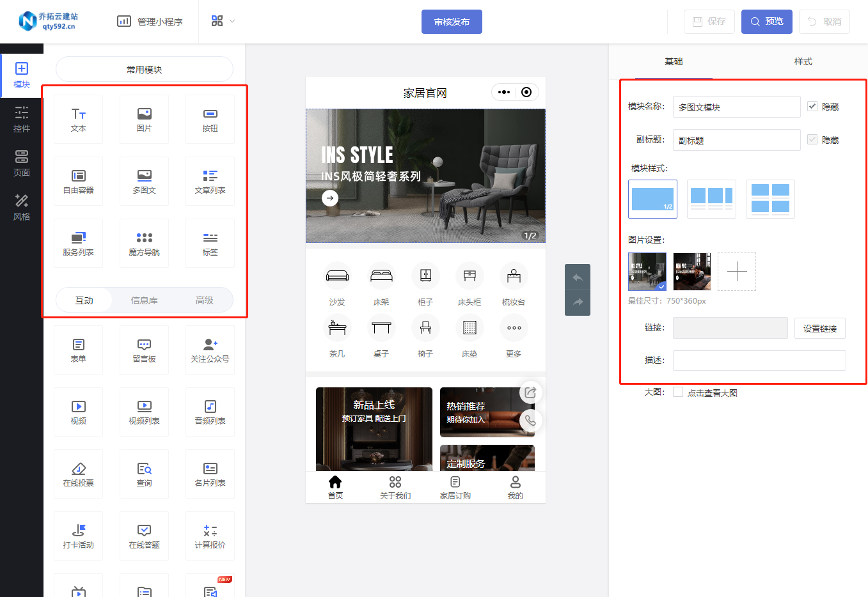Click the share floating icon in preview

(x=530, y=392)
